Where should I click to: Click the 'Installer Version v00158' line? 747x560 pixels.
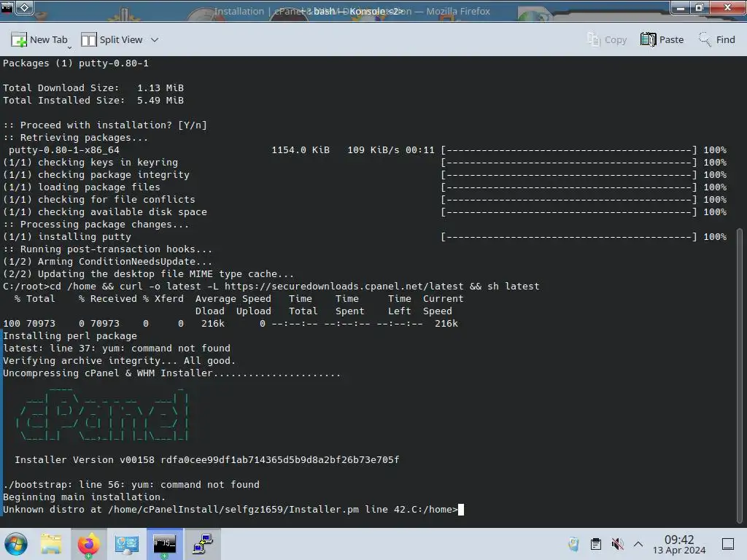click(206, 460)
